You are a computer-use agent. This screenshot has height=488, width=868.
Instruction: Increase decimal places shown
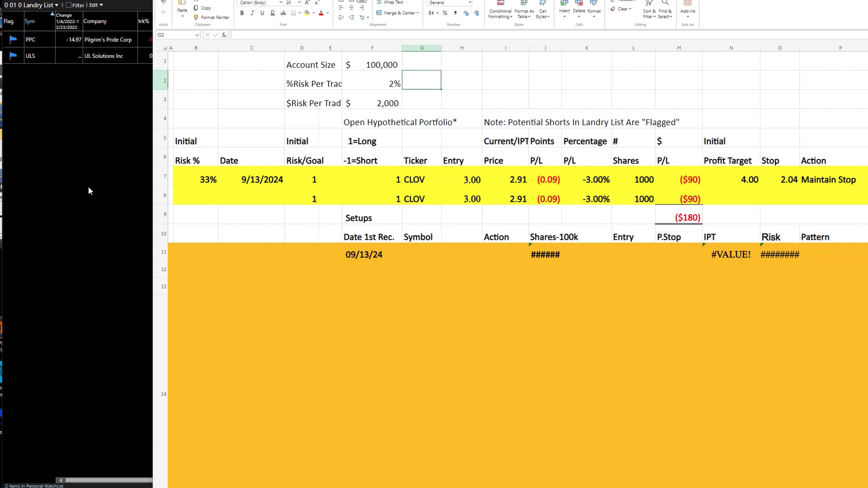pos(466,13)
